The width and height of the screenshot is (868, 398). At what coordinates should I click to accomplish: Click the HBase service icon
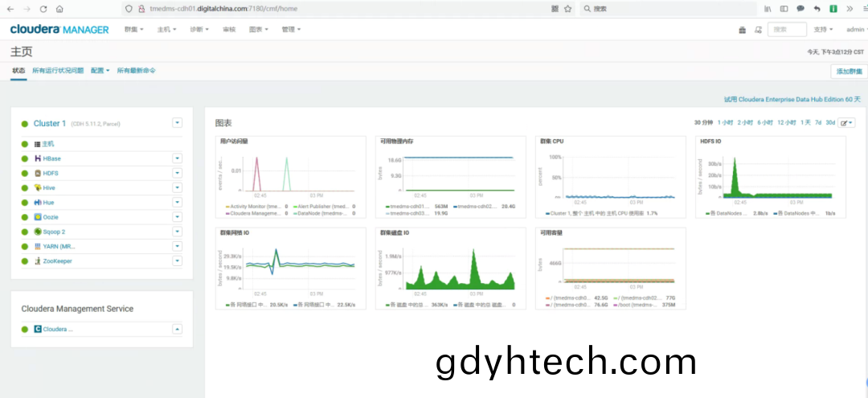(38, 158)
